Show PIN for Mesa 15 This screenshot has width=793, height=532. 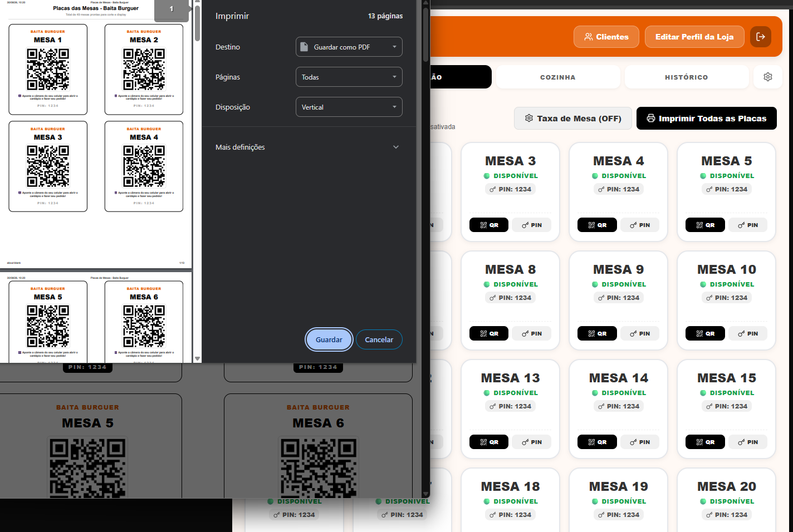pos(748,442)
